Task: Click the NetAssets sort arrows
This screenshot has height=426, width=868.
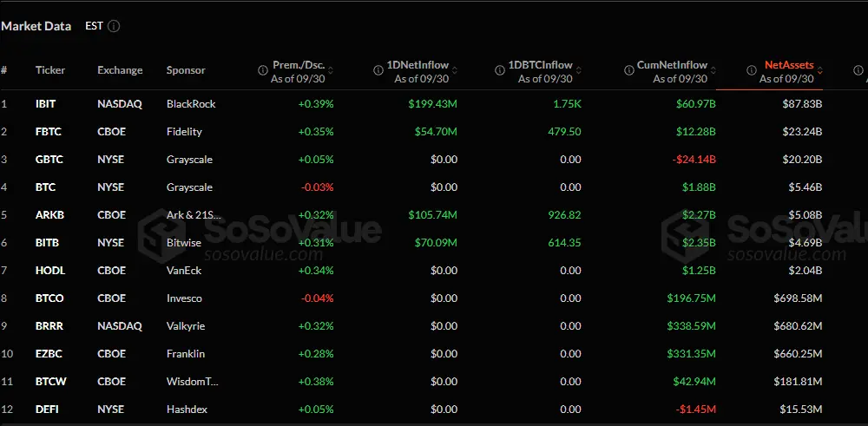Action: click(820, 70)
